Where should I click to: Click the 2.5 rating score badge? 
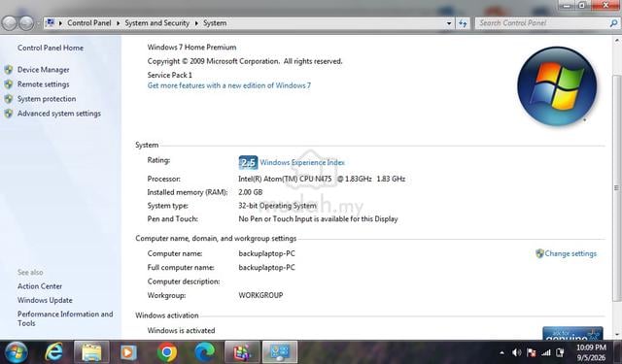click(249, 163)
